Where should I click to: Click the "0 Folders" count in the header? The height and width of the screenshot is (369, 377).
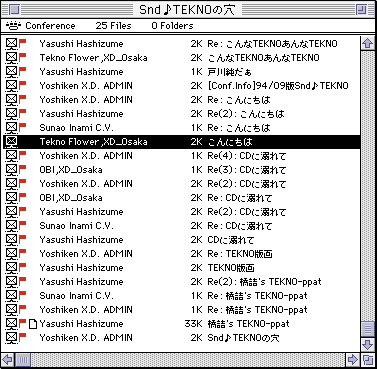click(x=172, y=26)
